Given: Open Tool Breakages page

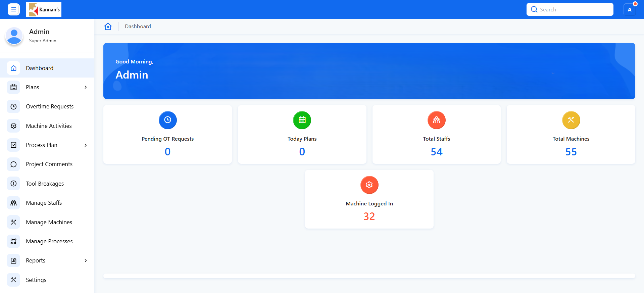Looking at the screenshot, I should 47,184.
